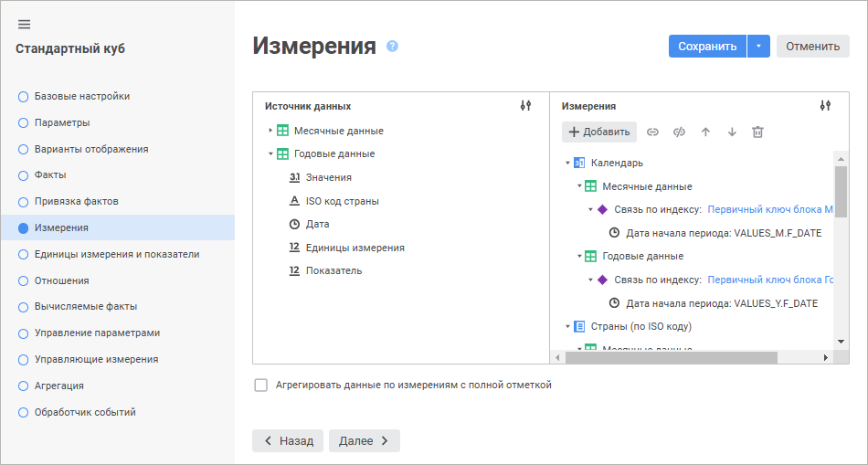Click the link (chain) toolbar icon
This screenshot has height=465, width=868.
coord(652,132)
